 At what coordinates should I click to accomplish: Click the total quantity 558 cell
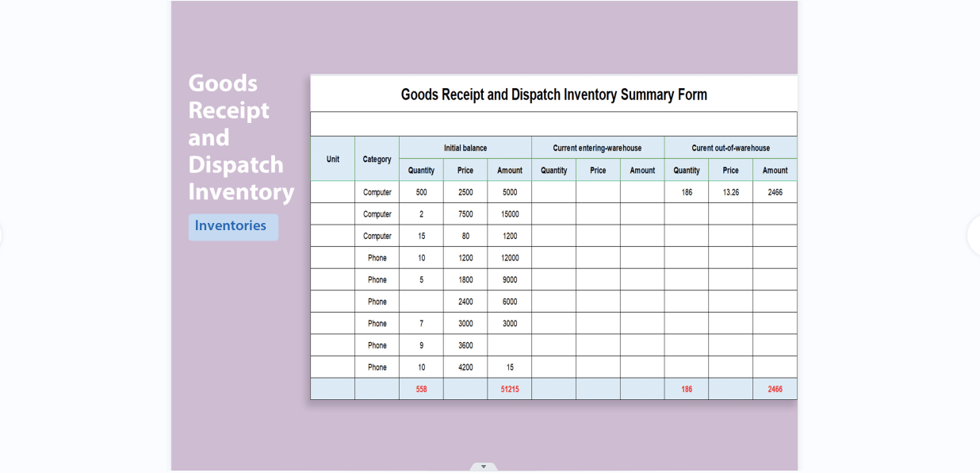click(x=420, y=389)
